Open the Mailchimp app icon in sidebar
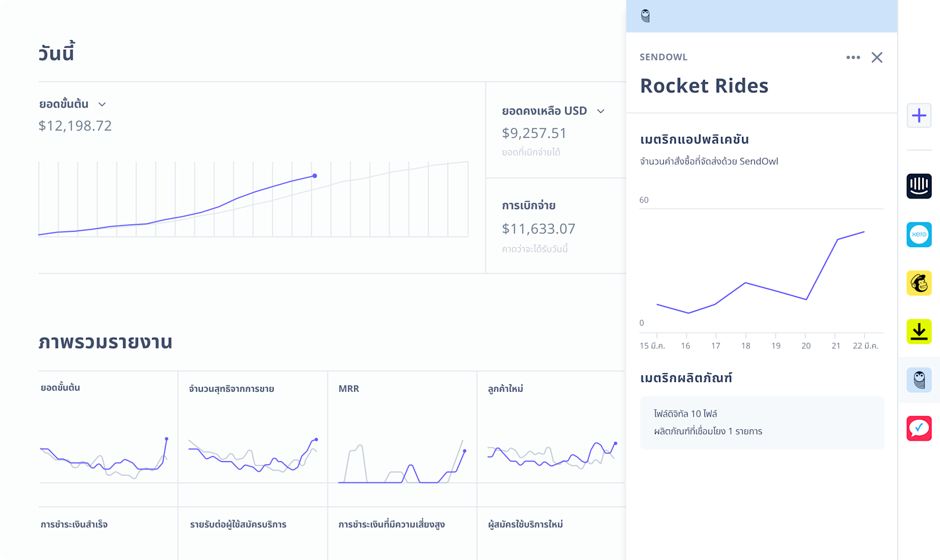This screenshot has width=940, height=560. point(919,283)
